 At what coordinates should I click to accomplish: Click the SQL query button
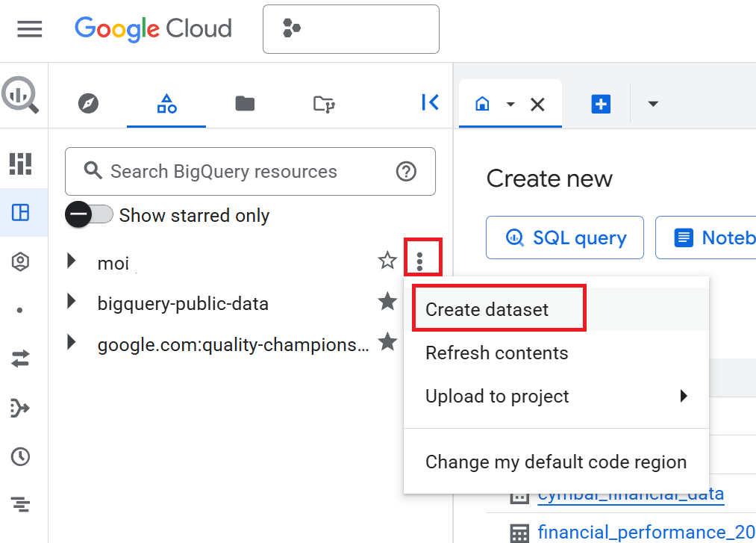point(565,238)
